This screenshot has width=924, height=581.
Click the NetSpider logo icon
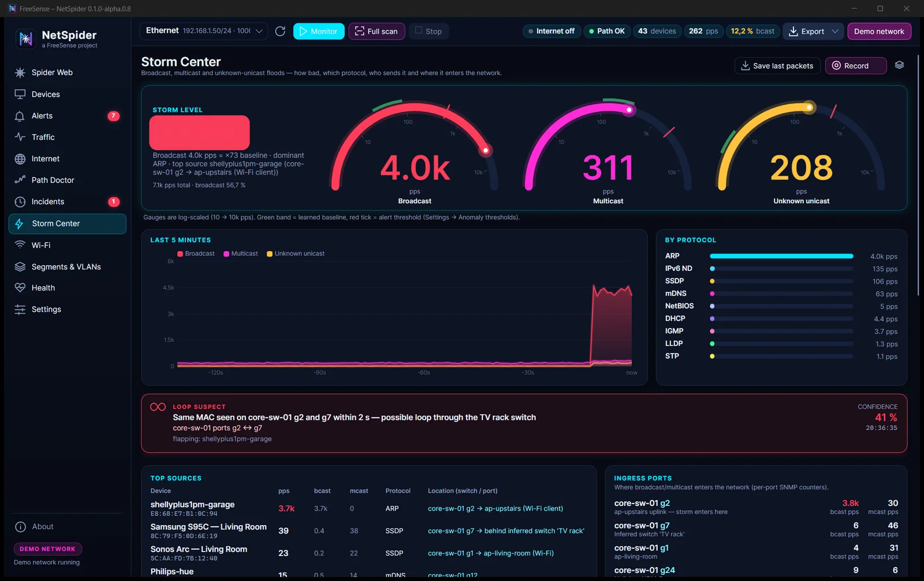(25, 39)
